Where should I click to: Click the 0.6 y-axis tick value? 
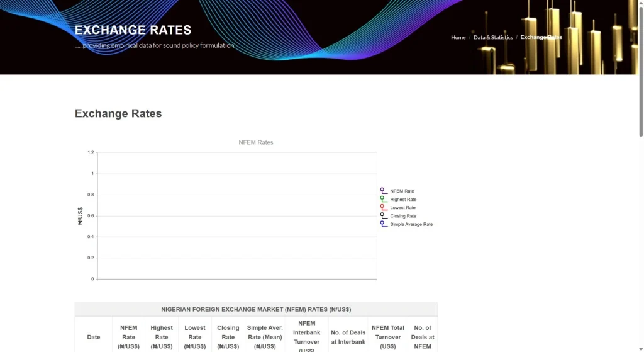tap(91, 215)
